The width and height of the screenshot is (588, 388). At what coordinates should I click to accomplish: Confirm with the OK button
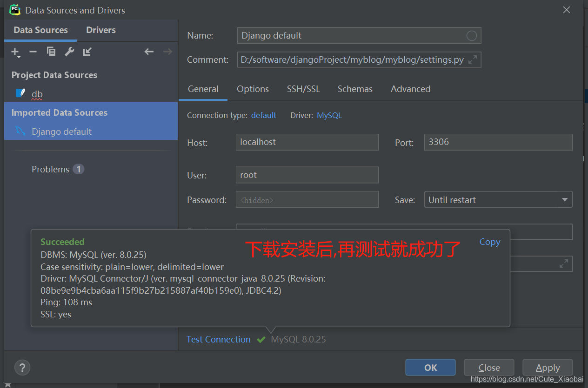pos(430,368)
